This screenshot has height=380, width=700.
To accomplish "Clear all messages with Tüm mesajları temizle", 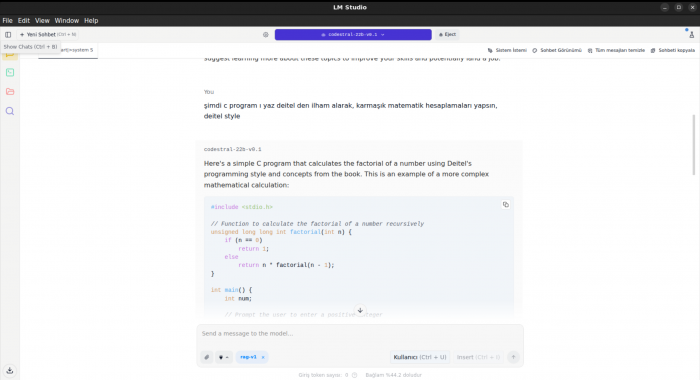I will click(x=616, y=50).
